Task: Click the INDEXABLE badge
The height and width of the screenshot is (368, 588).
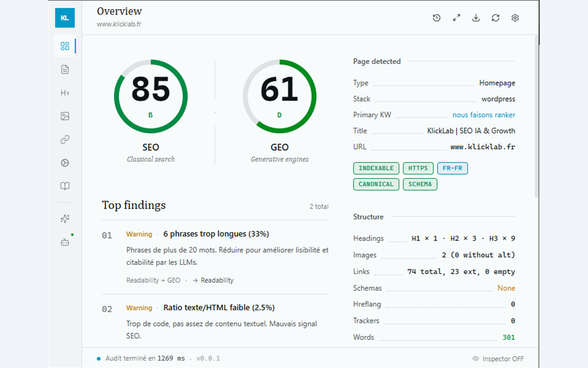Action: click(376, 168)
